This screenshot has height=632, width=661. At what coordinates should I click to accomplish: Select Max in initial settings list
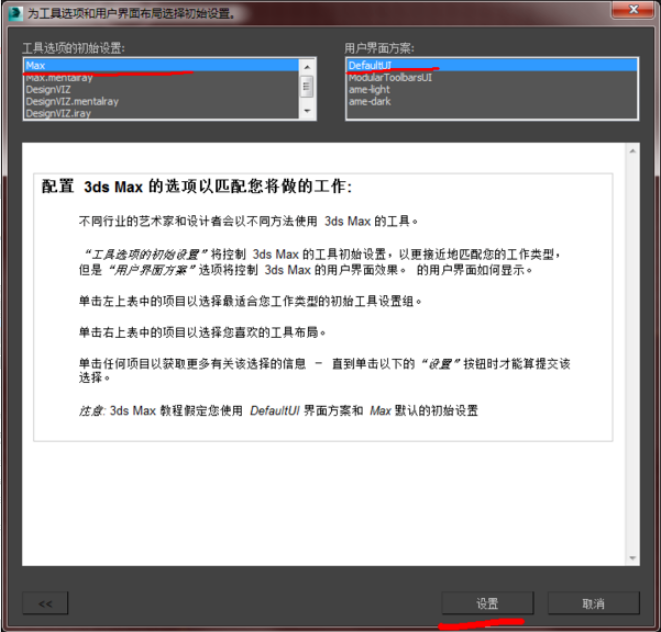point(161,65)
